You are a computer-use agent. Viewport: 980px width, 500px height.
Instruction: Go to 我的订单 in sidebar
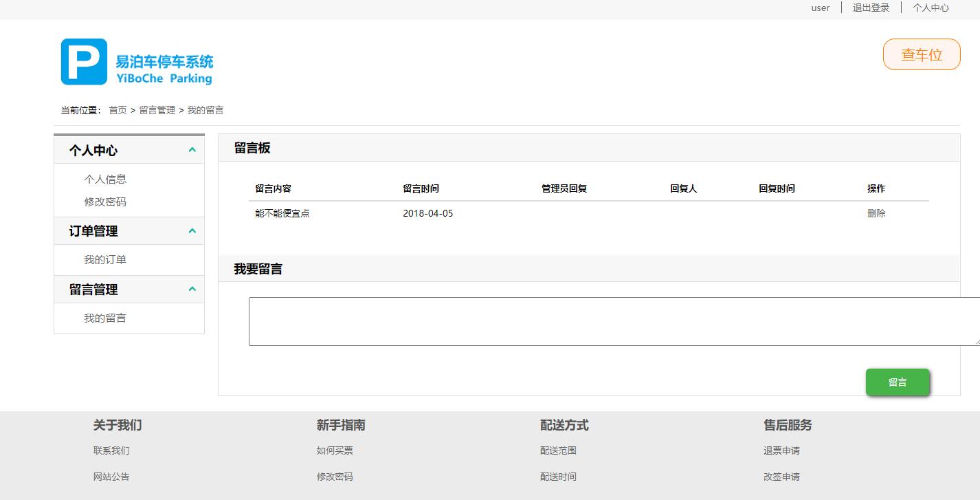(x=105, y=260)
